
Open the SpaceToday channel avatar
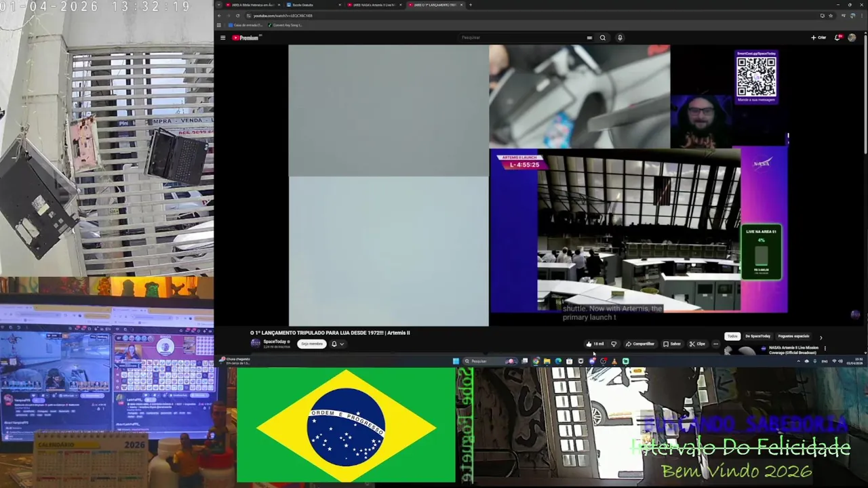click(255, 344)
